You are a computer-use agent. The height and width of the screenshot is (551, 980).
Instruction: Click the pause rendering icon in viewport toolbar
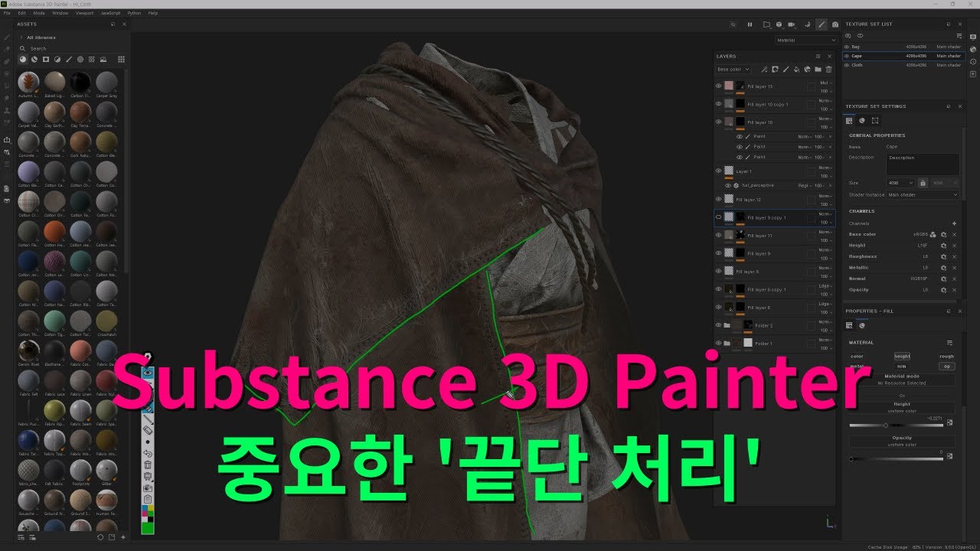[750, 24]
